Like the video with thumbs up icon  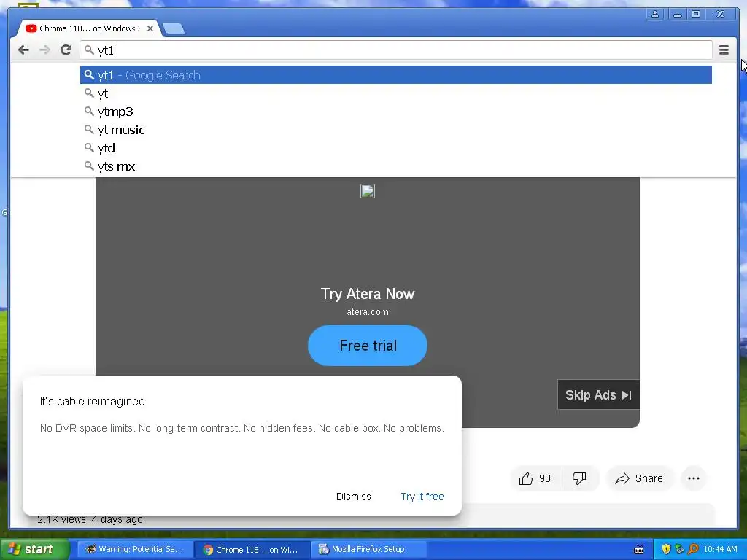[x=526, y=478]
